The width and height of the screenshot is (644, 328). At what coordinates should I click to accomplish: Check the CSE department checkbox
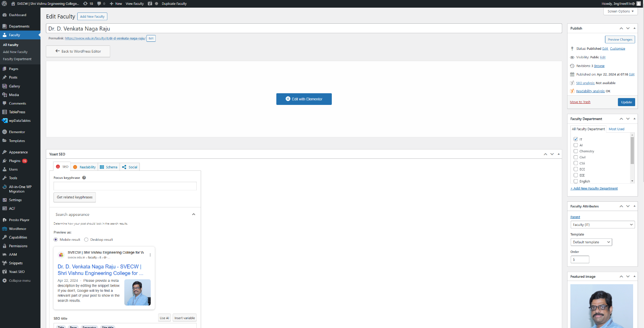click(576, 163)
